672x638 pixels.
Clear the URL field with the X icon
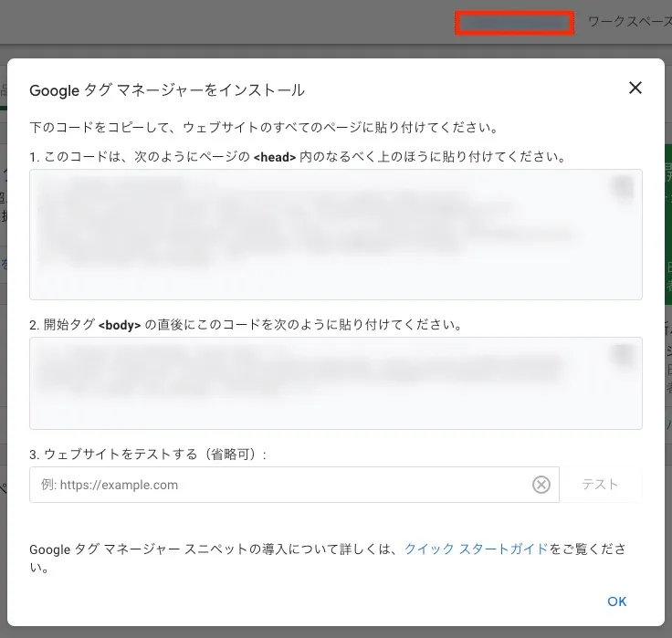(541, 485)
